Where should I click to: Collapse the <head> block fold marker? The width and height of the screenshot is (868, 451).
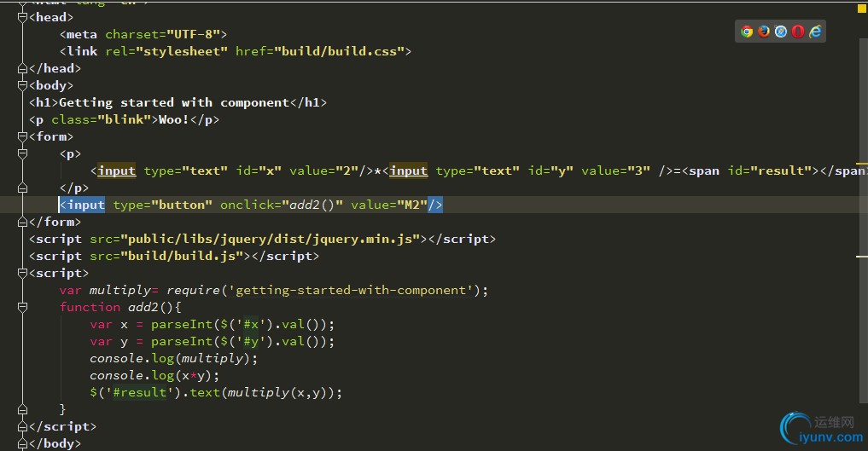tap(23, 18)
